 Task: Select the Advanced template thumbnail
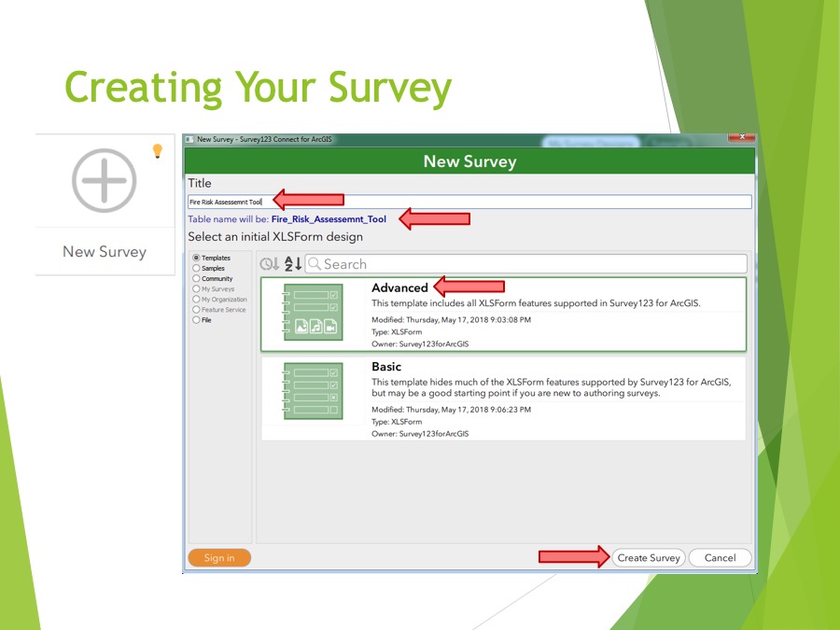click(313, 313)
